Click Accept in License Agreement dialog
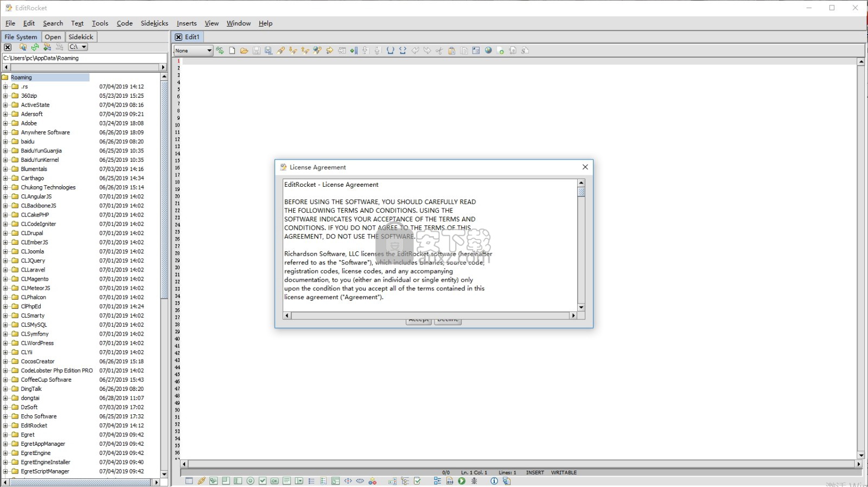The width and height of the screenshot is (868, 487). (418, 320)
